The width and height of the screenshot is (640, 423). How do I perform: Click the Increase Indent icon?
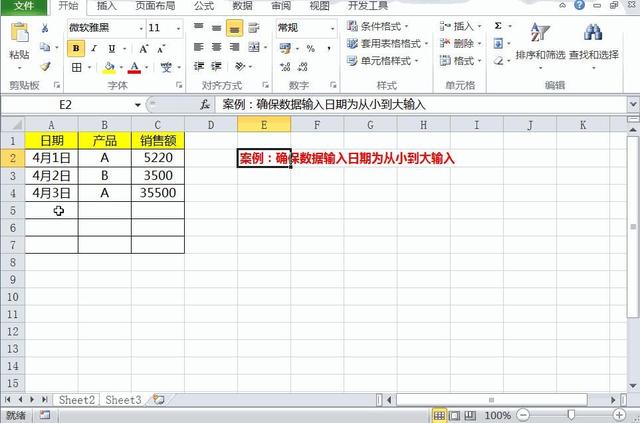(216, 66)
